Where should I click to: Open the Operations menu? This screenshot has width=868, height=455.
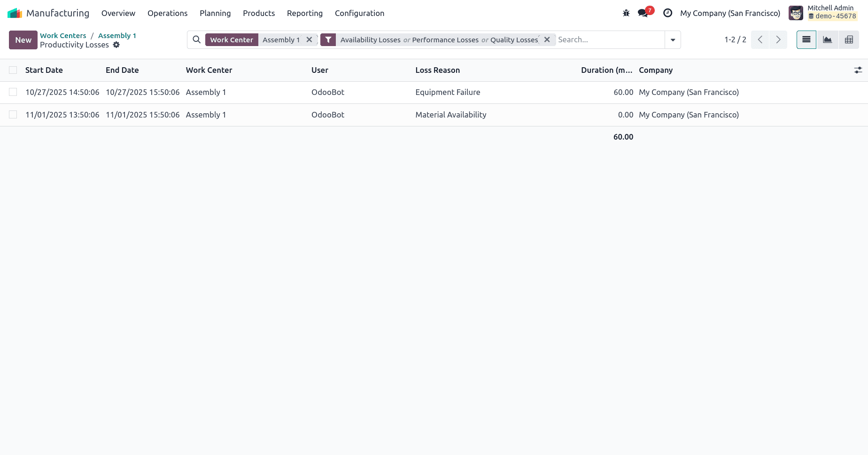point(167,13)
